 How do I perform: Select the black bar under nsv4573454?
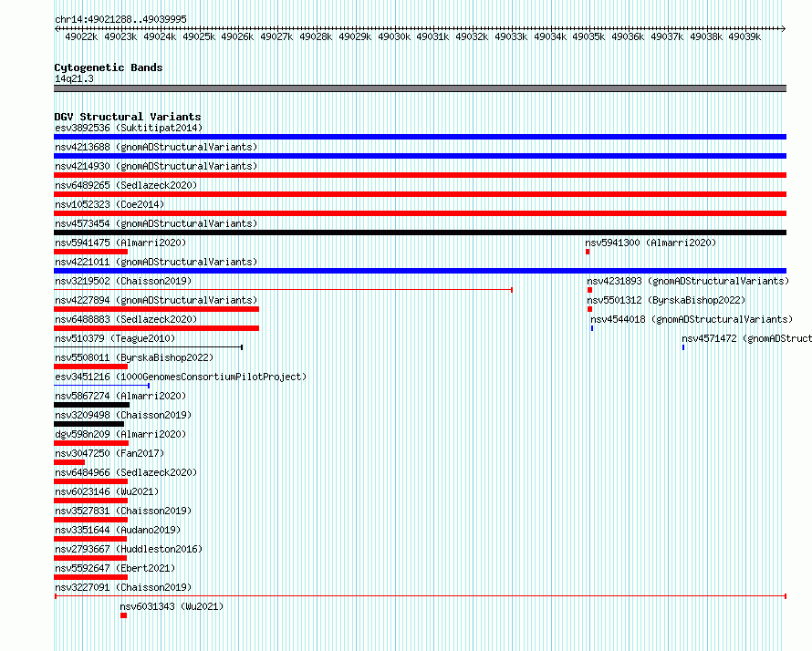coord(420,232)
